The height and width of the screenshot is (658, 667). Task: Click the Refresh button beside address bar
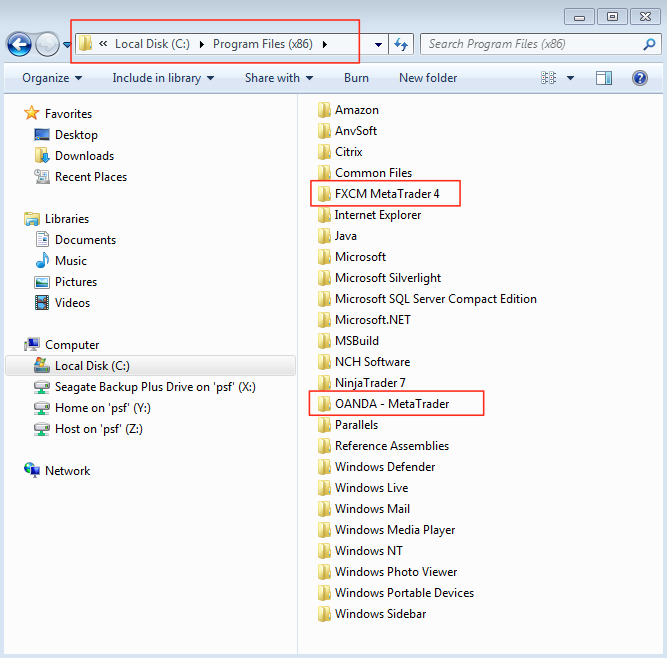click(401, 44)
